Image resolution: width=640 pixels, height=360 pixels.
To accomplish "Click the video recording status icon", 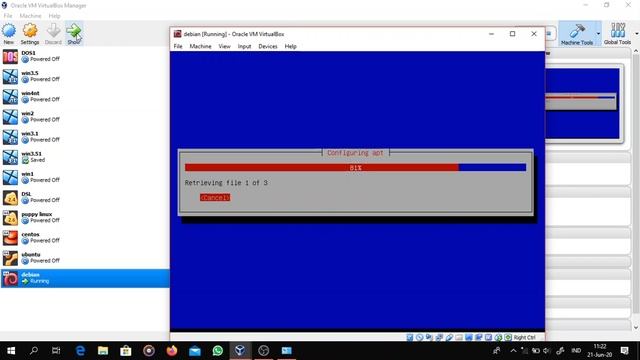I will click(x=478, y=338).
